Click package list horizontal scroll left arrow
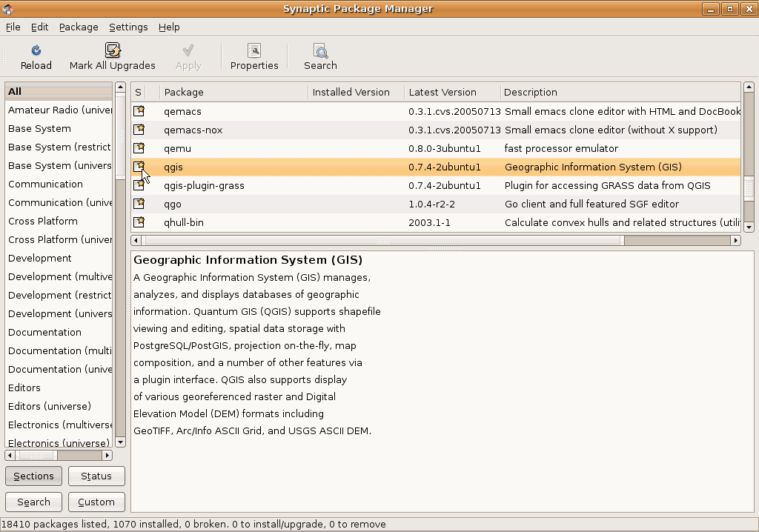759x532 pixels. pyautogui.click(x=136, y=240)
